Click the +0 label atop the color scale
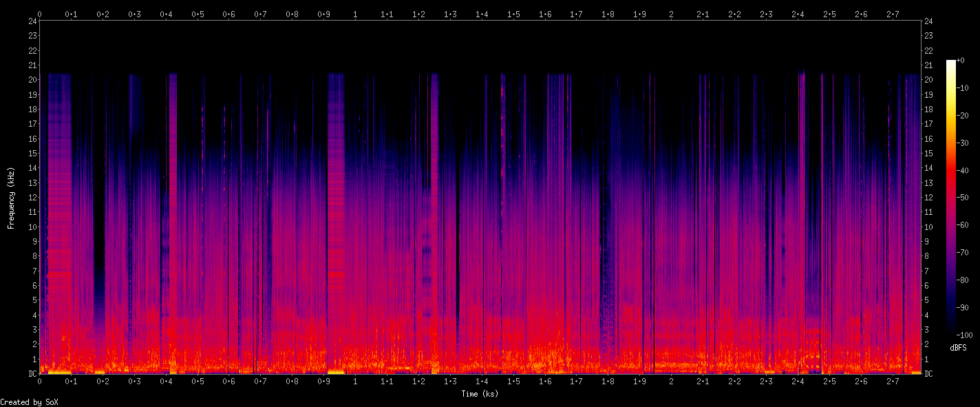980x407 pixels. [961, 61]
